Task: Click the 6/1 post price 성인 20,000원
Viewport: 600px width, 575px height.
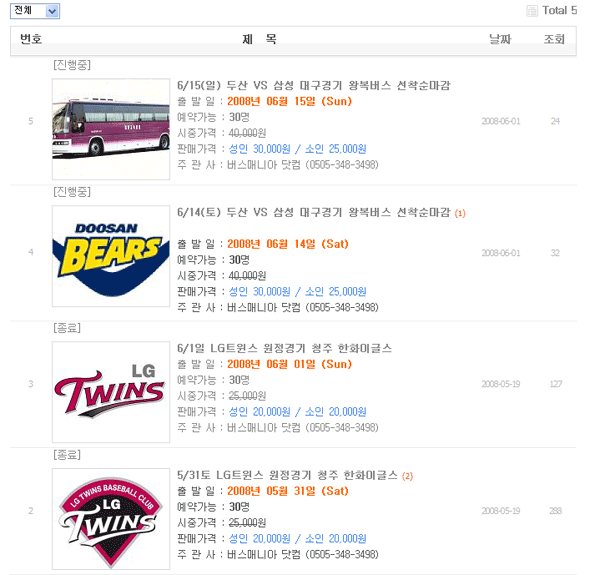Action: coord(263,412)
